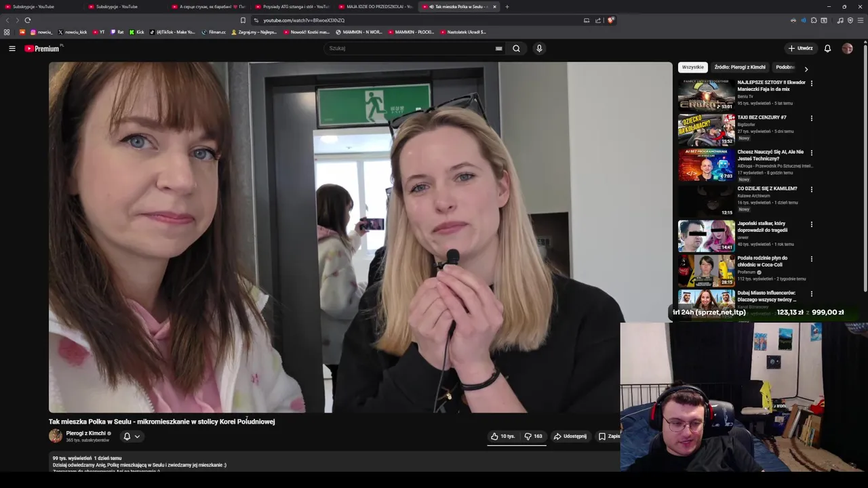Open the music note toolbar icon
Image resolution: width=868 pixels, height=488 pixels.
click(x=840, y=20)
